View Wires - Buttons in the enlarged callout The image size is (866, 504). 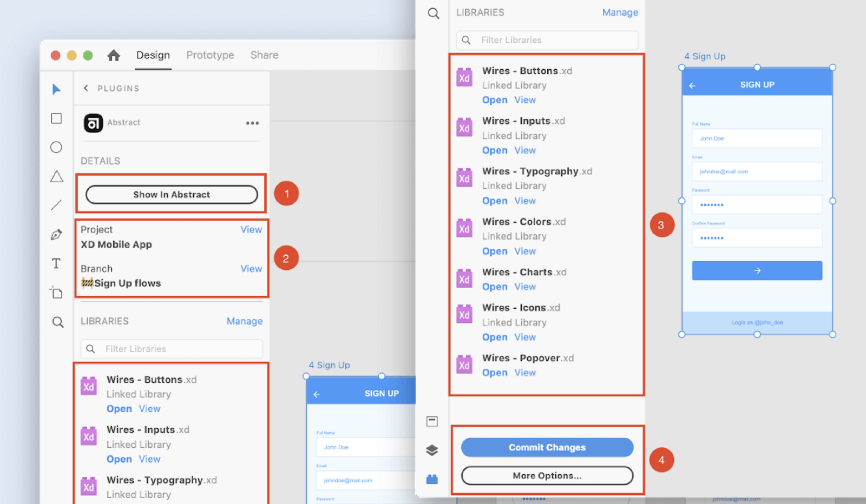[525, 100]
